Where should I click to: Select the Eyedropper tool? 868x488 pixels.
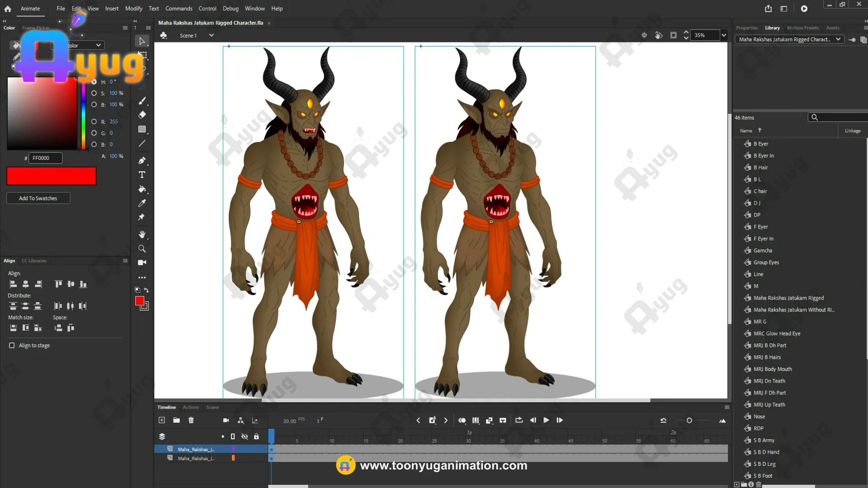tap(142, 203)
